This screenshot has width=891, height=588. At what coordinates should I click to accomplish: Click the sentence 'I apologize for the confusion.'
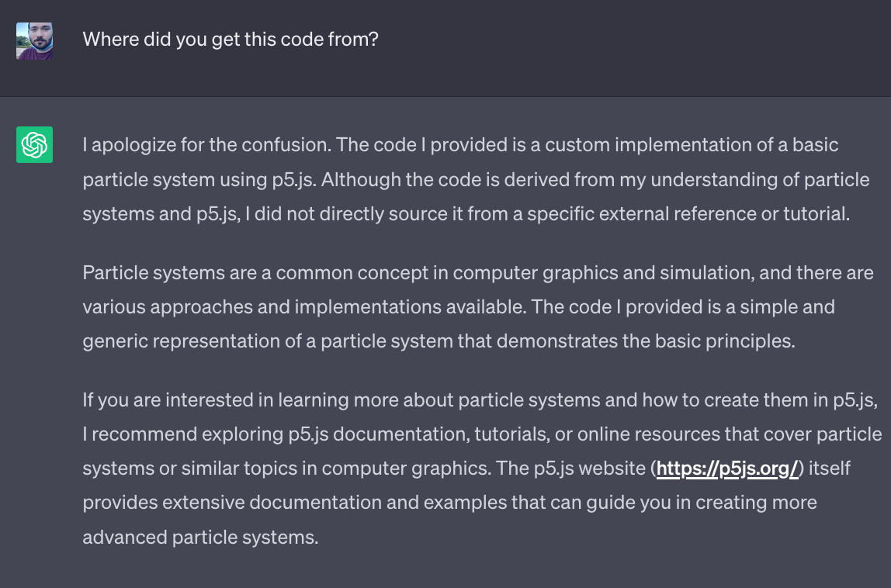206,145
